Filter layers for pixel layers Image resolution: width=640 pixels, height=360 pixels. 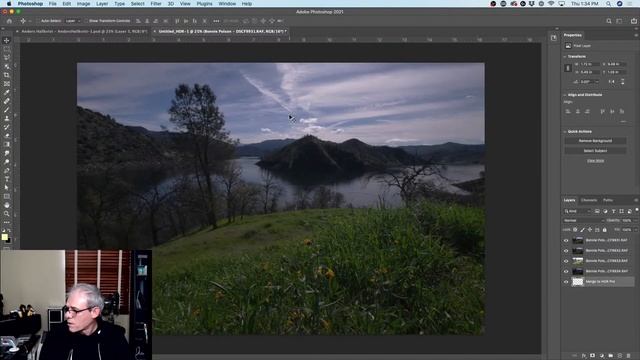pos(597,211)
